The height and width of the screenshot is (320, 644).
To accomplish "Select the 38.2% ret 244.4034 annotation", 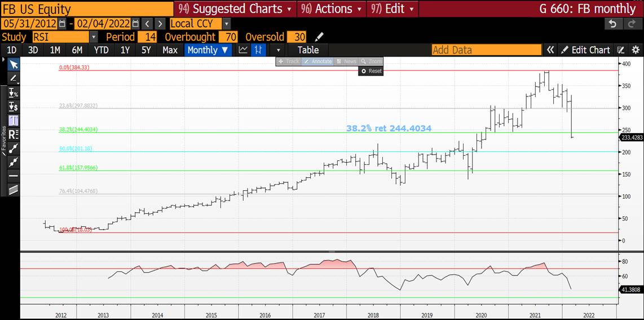I will point(389,129).
